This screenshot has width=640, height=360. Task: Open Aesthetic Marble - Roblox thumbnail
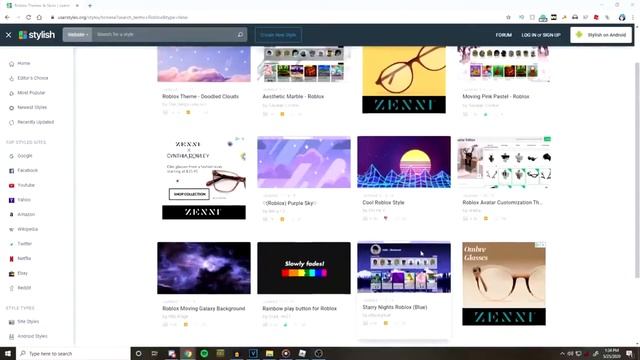coord(304,64)
